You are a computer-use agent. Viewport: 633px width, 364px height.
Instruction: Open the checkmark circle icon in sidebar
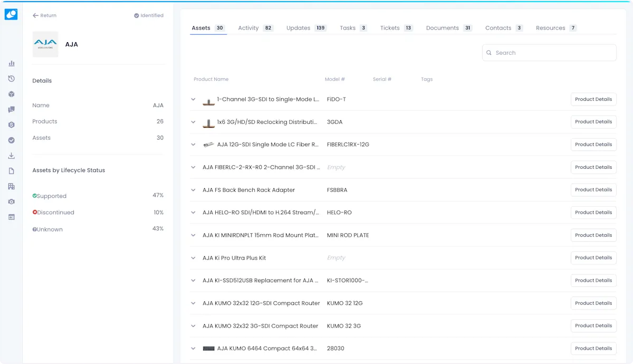[12, 140]
